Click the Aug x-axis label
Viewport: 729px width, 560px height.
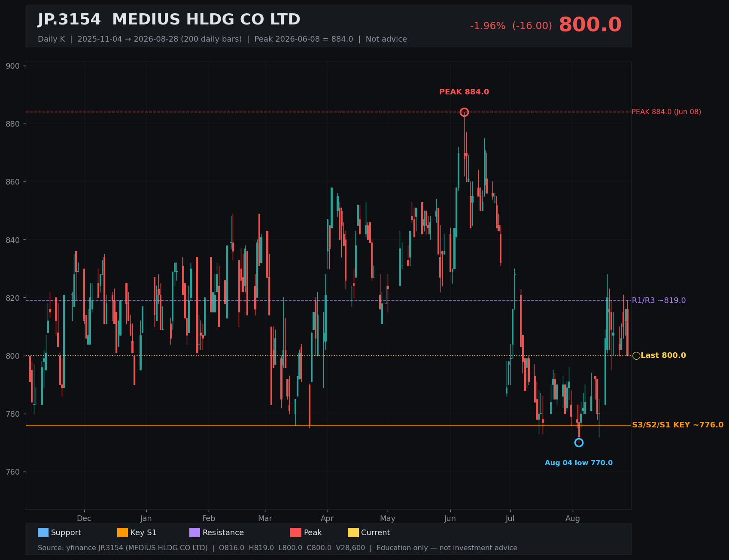573,518
